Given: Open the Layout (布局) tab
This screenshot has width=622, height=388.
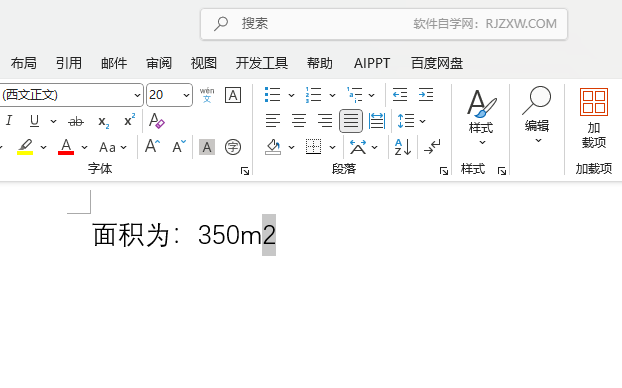Looking at the screenshot, I should pyautogui.click(x=23, y=63).
